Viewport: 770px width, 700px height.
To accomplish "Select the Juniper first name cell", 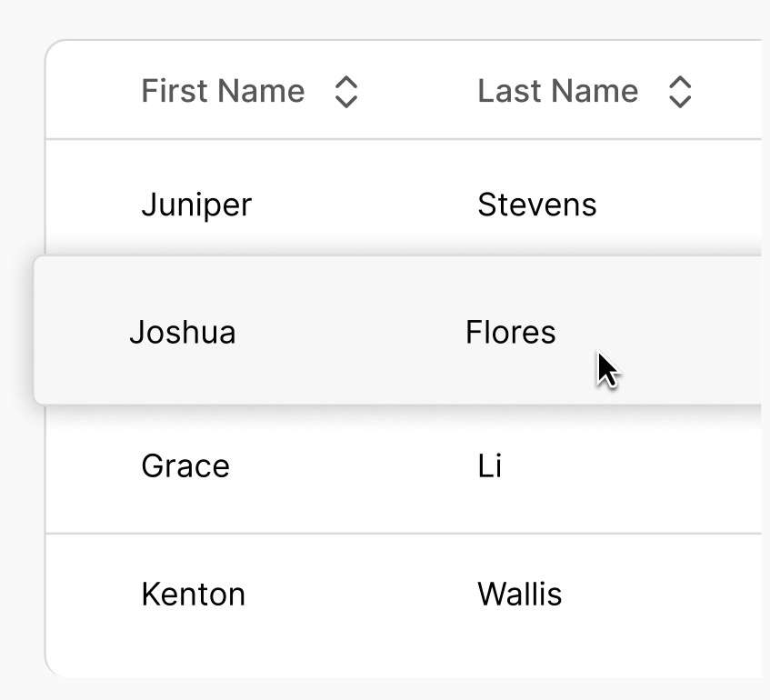I will tap(196, 205).
